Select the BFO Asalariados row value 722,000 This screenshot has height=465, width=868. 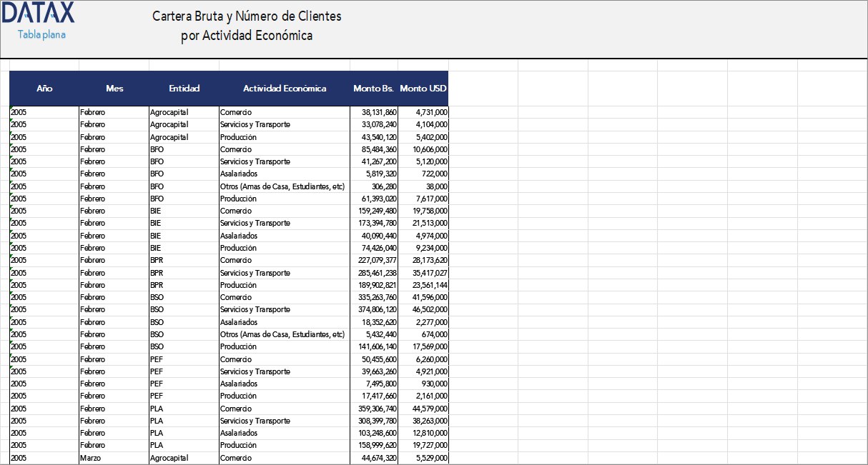pos(429,174)
